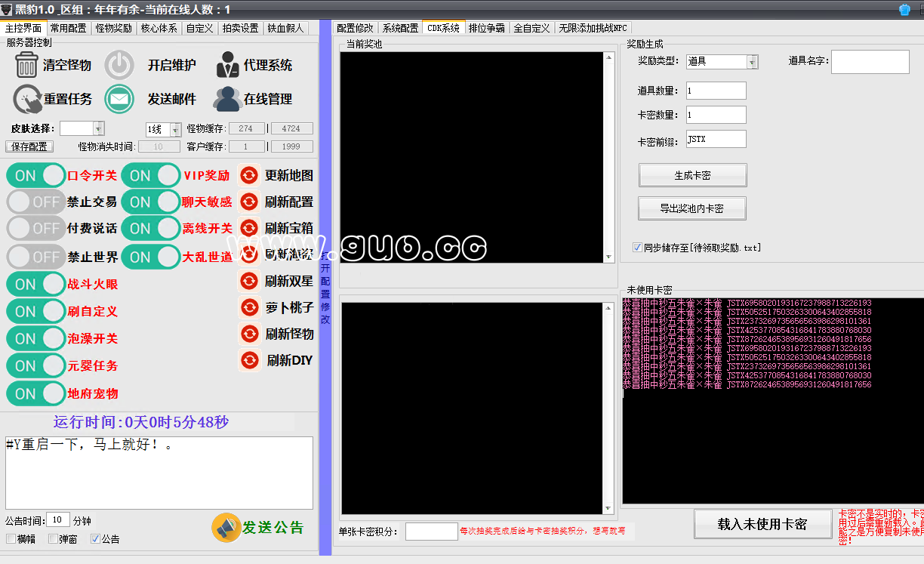Check the 弹窗 checkbox

pos(53,539)
